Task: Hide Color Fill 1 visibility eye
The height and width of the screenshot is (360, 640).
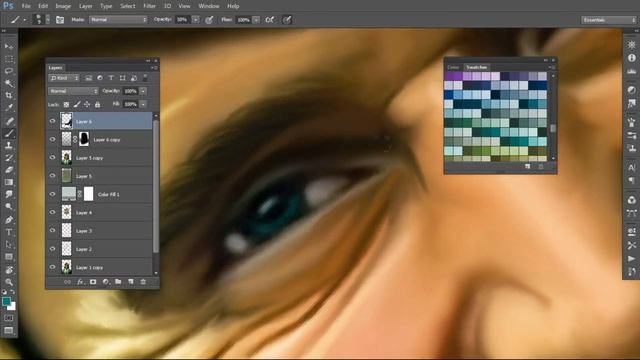Action: pos(53,194)
